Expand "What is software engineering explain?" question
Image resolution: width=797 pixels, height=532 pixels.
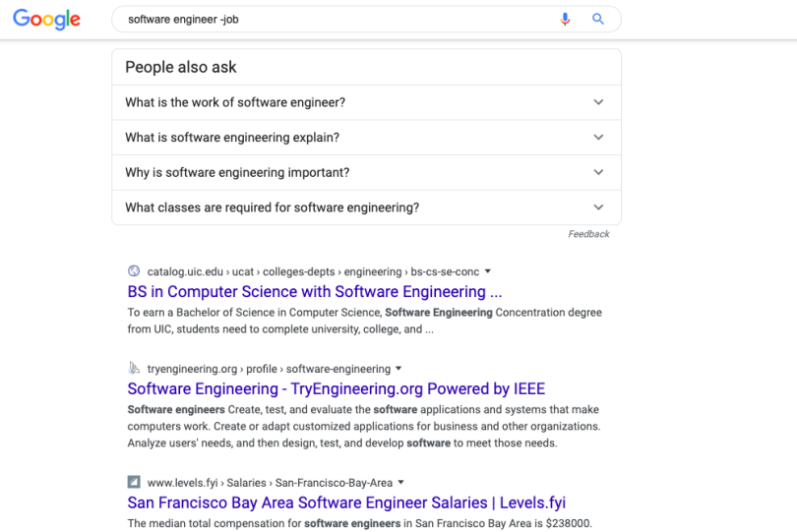(x=598, y=138)
